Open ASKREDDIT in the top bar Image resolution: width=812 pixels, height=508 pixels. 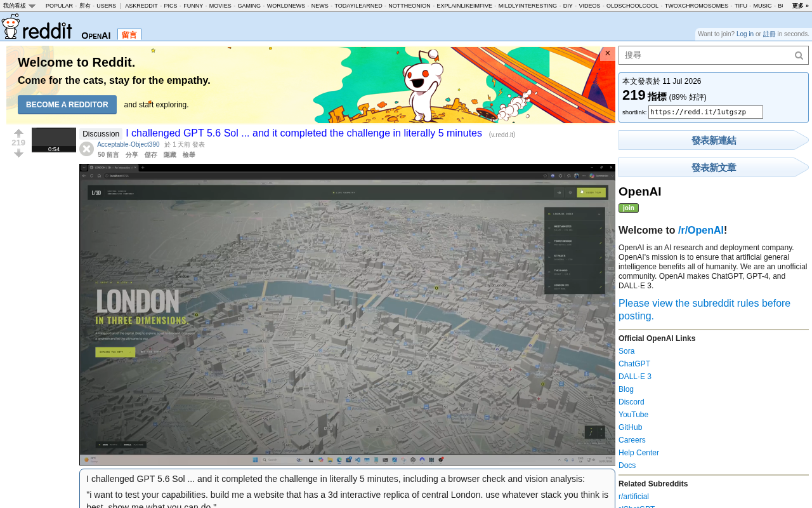(141, 6)
